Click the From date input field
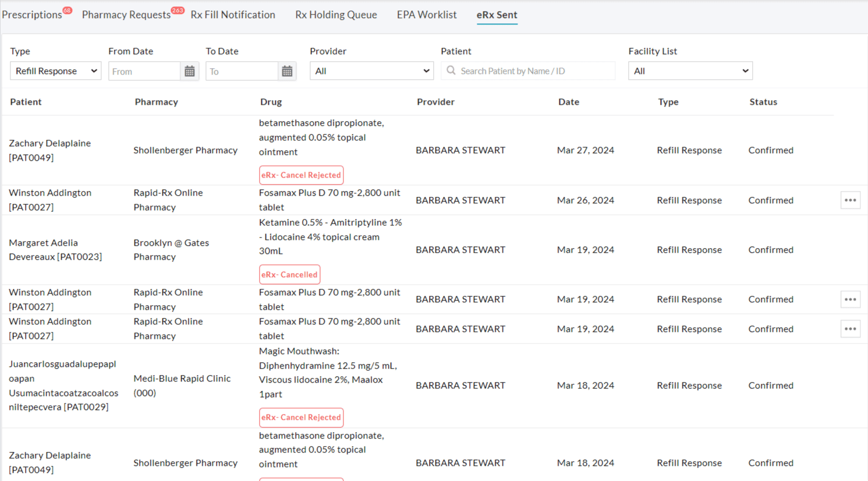The image size is (868, 481). [144, 71]
